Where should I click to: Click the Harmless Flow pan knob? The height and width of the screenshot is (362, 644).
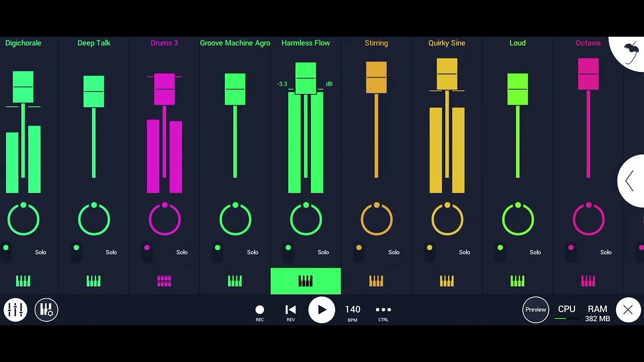click(306, 219)
